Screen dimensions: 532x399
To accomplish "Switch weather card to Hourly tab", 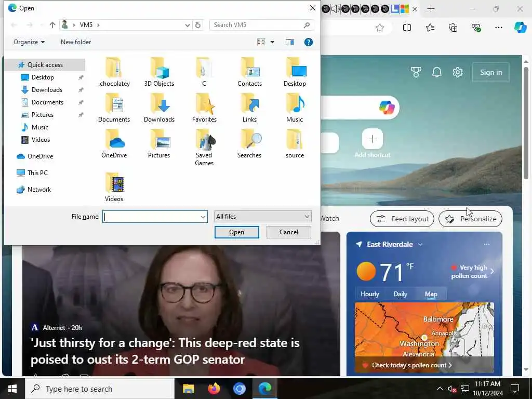I will point(369,294).
